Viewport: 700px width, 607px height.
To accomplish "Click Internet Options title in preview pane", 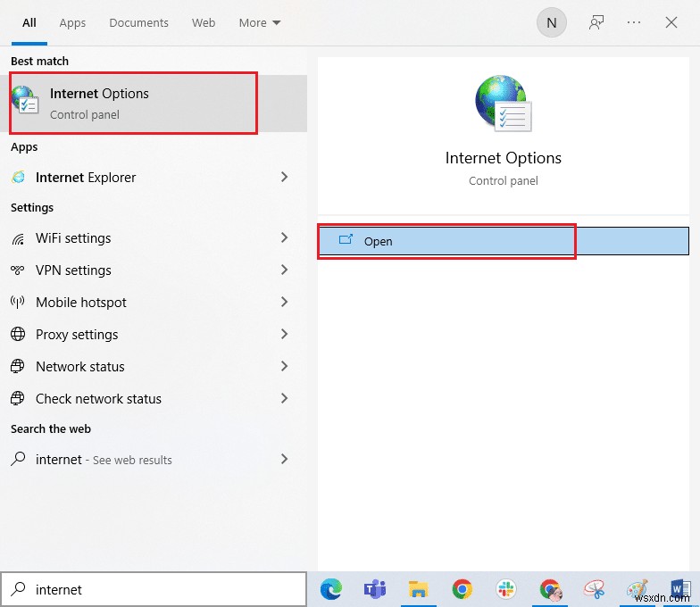I will pos(504,158).
